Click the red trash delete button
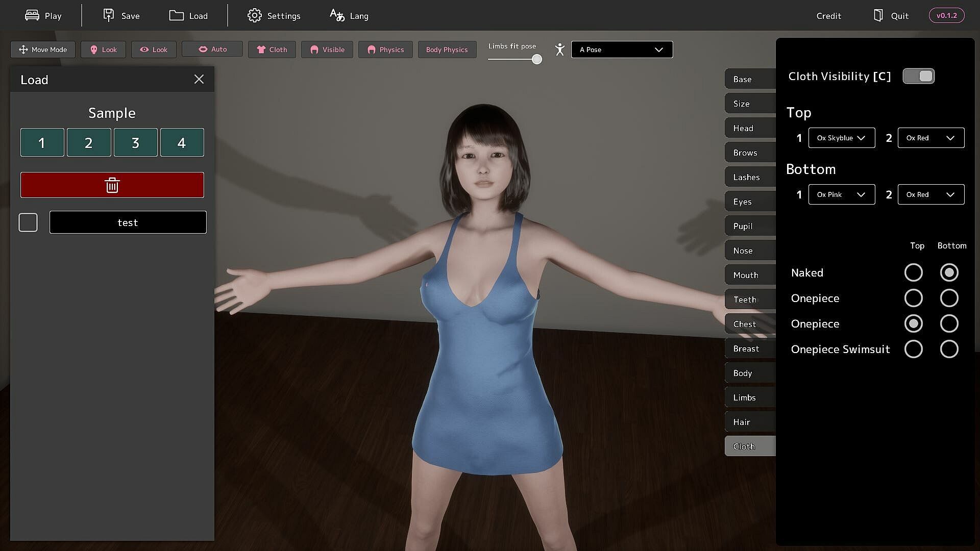The image size is (980, 551). [112, 185]
